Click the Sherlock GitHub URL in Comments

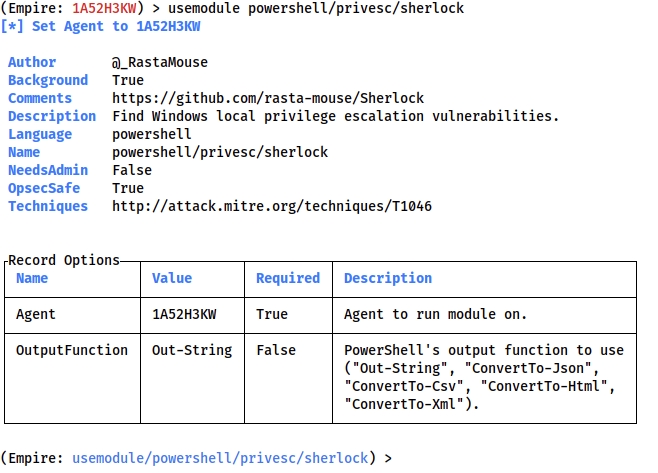pos(268,98)
